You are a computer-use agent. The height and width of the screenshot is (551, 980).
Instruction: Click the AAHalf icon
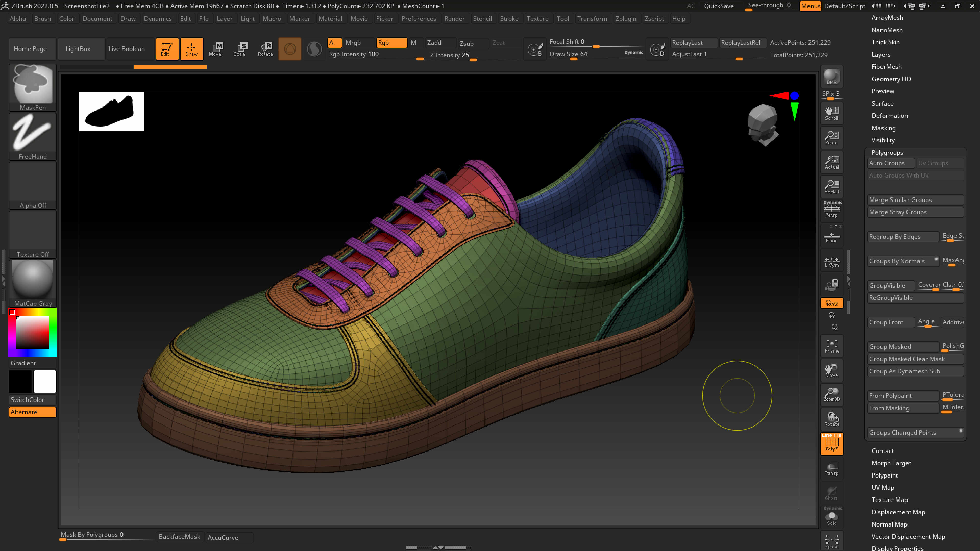click(832, 186)
